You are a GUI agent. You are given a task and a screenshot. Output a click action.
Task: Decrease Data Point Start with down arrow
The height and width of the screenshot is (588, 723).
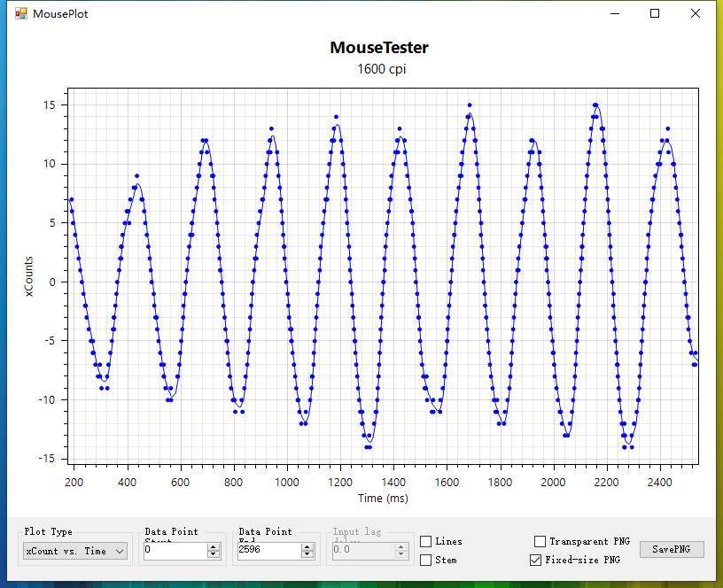(214, 554)
